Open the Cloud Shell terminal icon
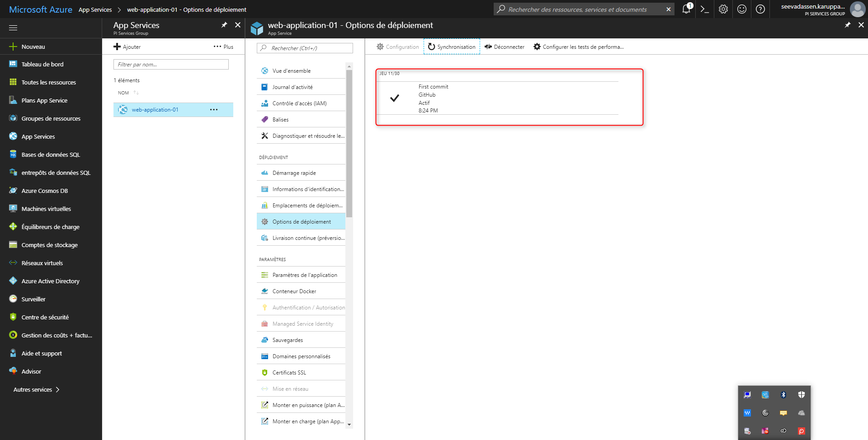The width and height of the screenshot is (868, 440). point(704,9)
